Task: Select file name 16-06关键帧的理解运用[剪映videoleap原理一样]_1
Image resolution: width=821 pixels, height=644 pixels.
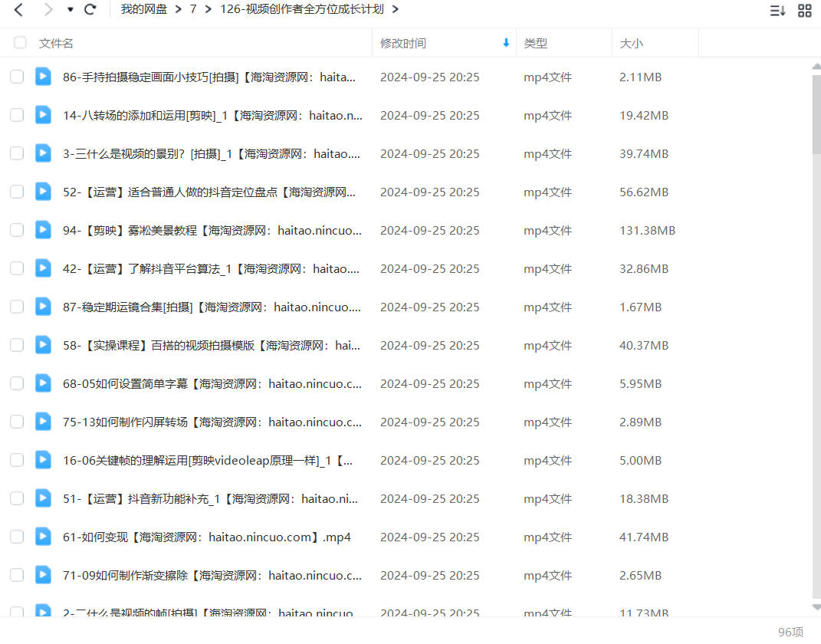Action: click(x=208, y=461)
